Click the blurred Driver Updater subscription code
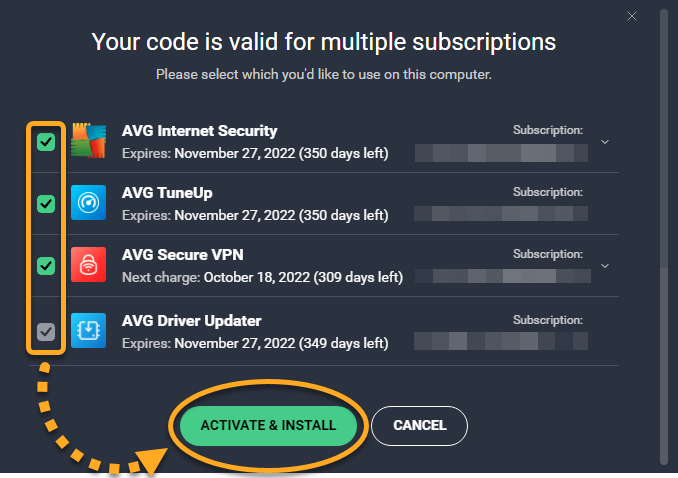 tap(501, 341)
